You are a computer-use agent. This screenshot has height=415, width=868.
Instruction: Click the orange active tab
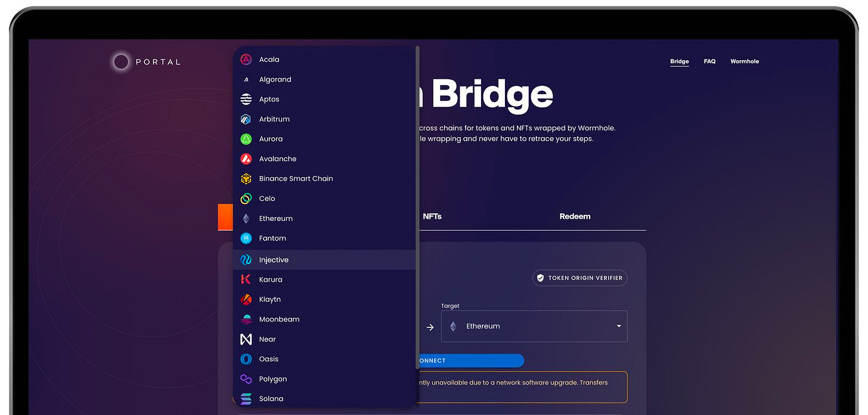[225, 217]
